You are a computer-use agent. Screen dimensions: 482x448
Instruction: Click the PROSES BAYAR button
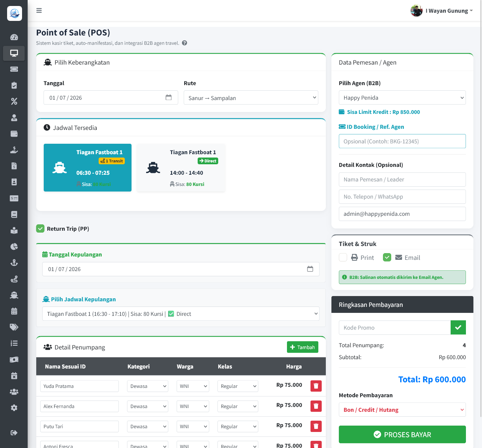click(x=402, y=435)
